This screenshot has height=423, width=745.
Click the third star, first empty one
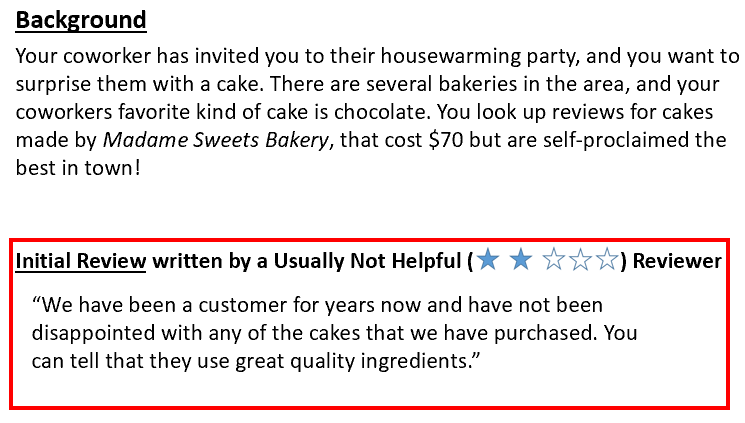[554, 261]
